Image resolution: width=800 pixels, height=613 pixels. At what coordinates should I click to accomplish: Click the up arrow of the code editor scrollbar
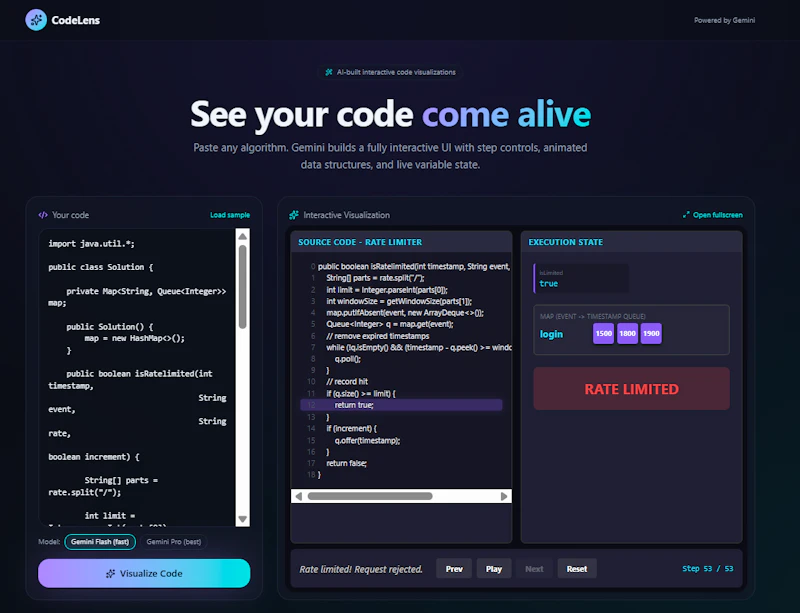[x=243, y=236]
